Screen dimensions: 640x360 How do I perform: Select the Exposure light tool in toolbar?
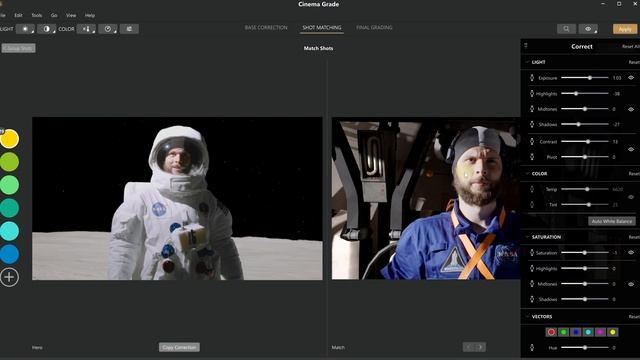click(25, 29)
